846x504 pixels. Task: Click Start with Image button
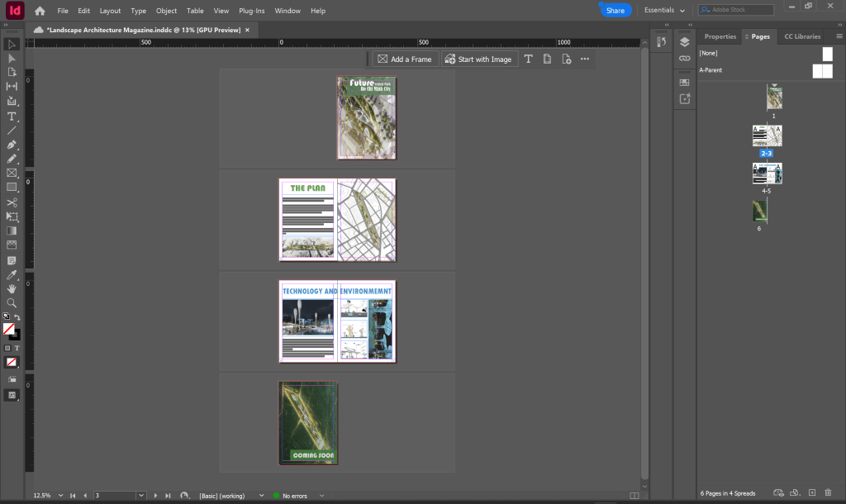pos(478,59)
